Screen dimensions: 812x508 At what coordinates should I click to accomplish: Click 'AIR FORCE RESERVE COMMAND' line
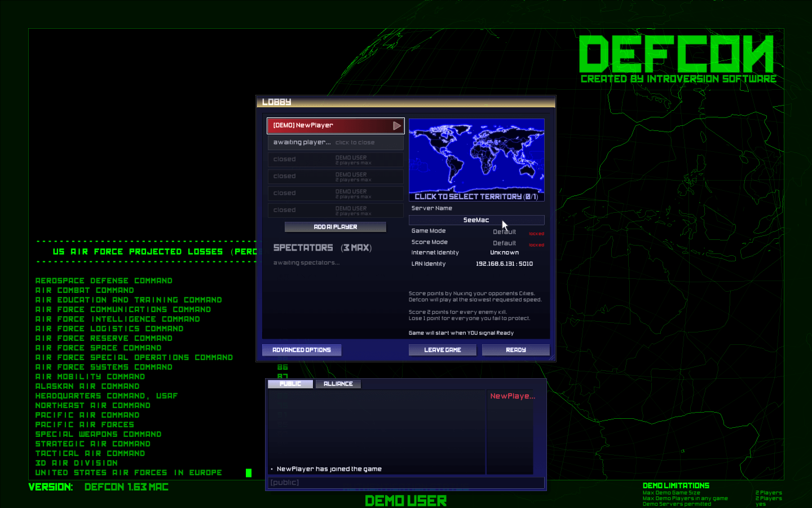point(104,338)
